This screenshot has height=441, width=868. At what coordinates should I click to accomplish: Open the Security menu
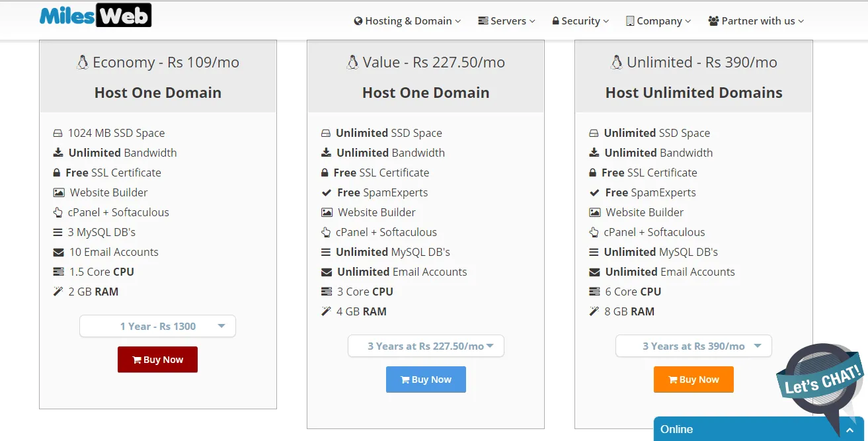pos(580,20)
